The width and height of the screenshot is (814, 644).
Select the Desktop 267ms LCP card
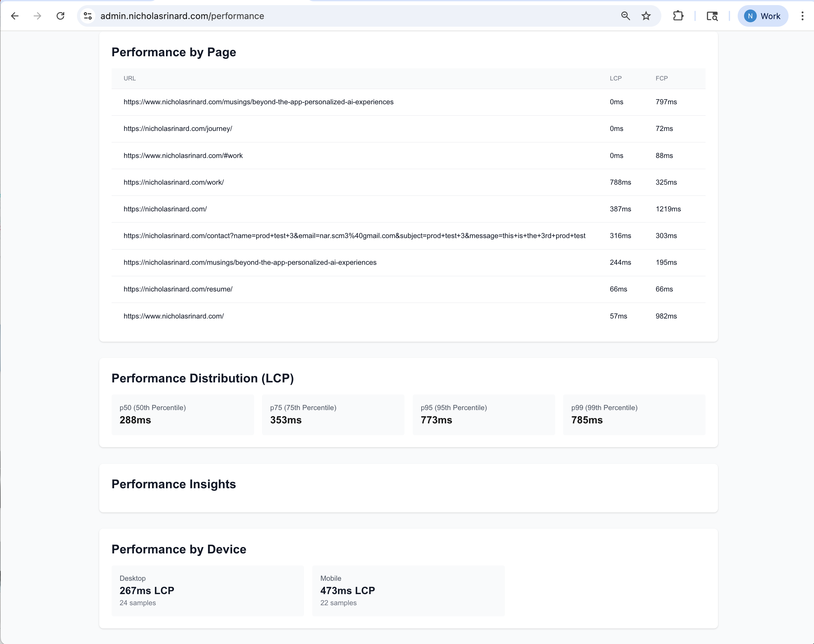[x=207, y=590]
